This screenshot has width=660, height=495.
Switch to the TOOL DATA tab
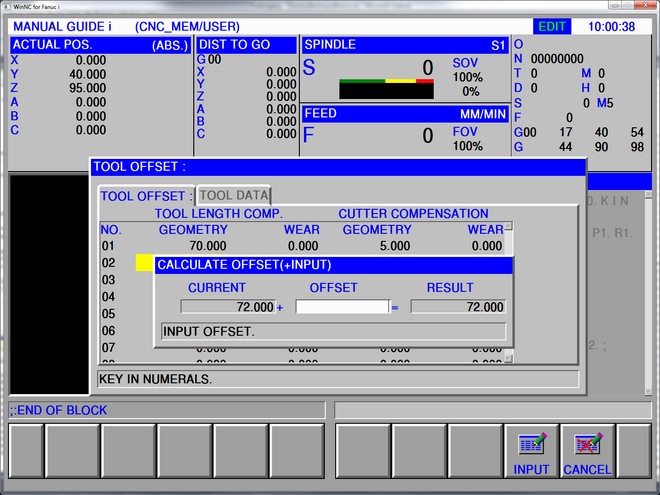[234, 196]
